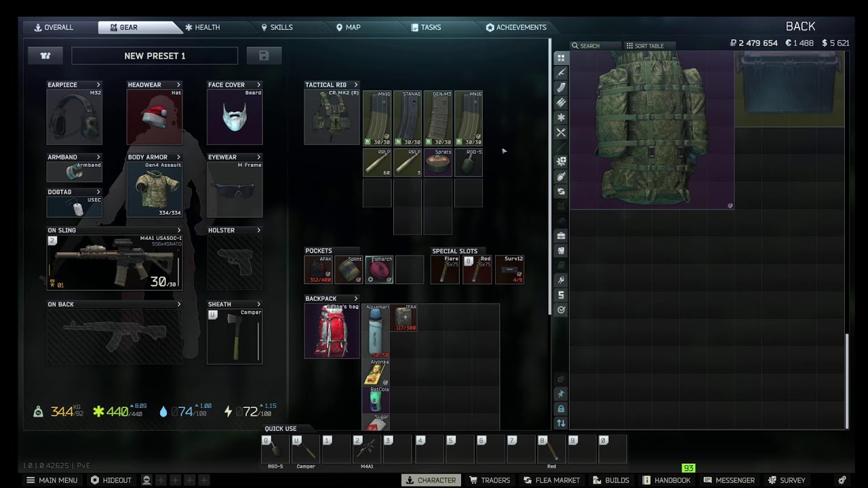The width and height of the screenshot is (868, 488).
Task: Expand the Body Armor slot arrow
Action: tap(178, 157)
